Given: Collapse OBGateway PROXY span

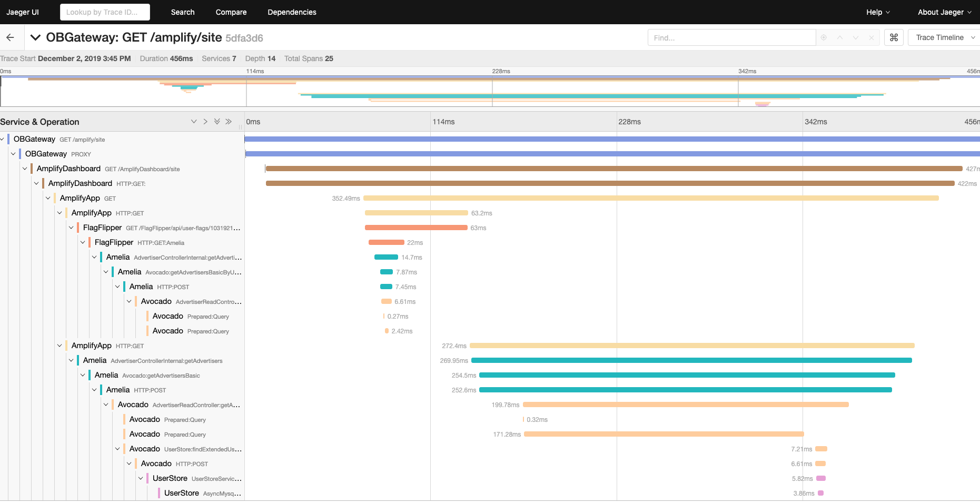Looking at the screenshot, I should click(x=13, y=154).
